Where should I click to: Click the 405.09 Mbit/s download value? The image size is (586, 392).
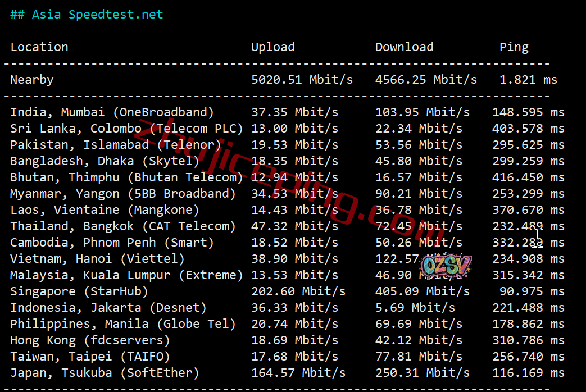(423, 291)
